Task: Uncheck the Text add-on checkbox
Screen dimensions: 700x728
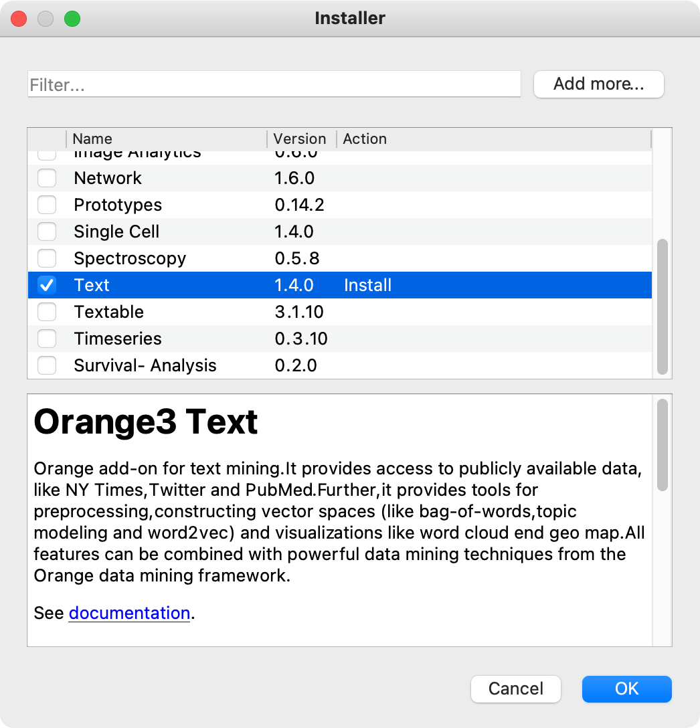Action: click(47, 285)
